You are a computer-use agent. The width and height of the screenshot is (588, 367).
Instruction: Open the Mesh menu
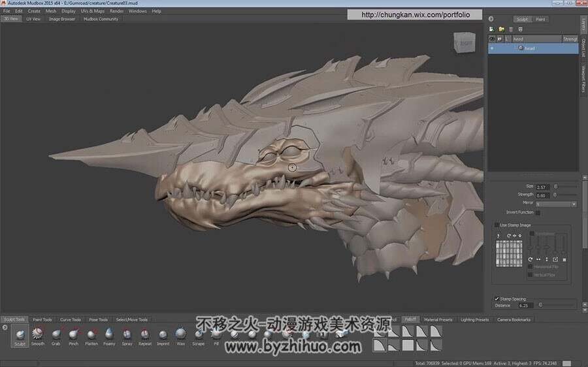(50, 11)
